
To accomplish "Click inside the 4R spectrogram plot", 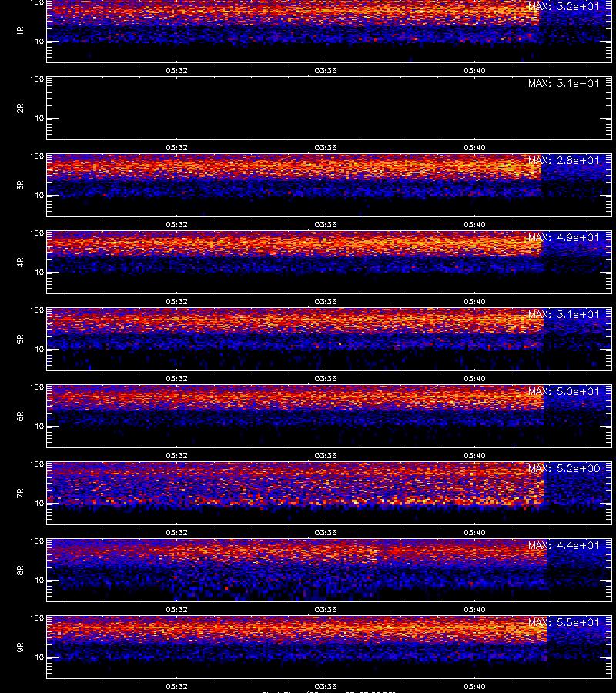I will 329,262.
